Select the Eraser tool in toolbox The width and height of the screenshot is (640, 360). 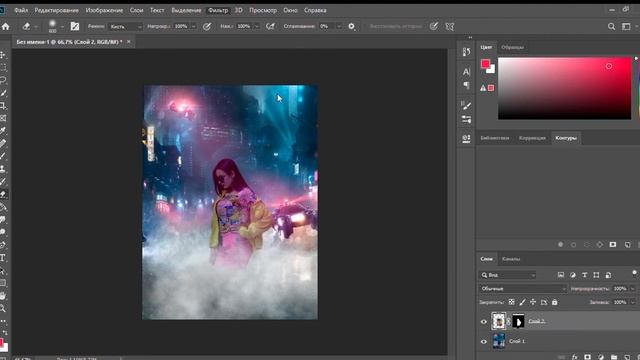point(2,194)
